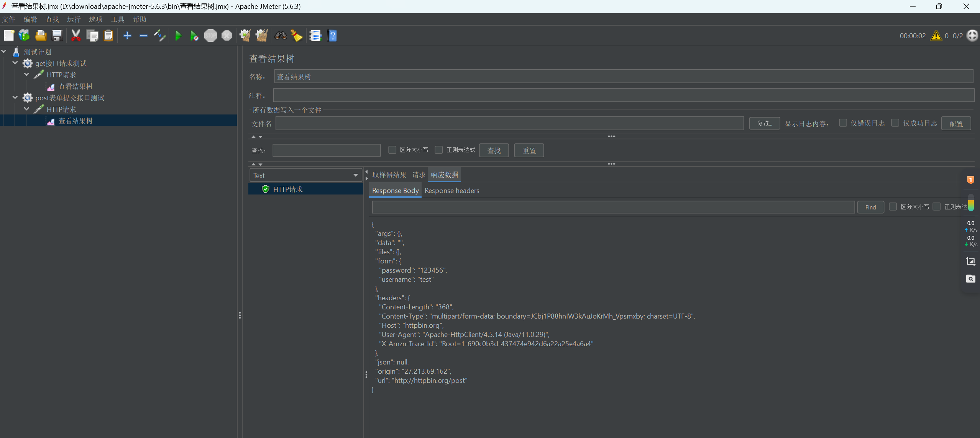Image resolution: width=980 pixels, height=438 pixels.
Task: Open the Text renderer dropdown
Action: point(305,175)
